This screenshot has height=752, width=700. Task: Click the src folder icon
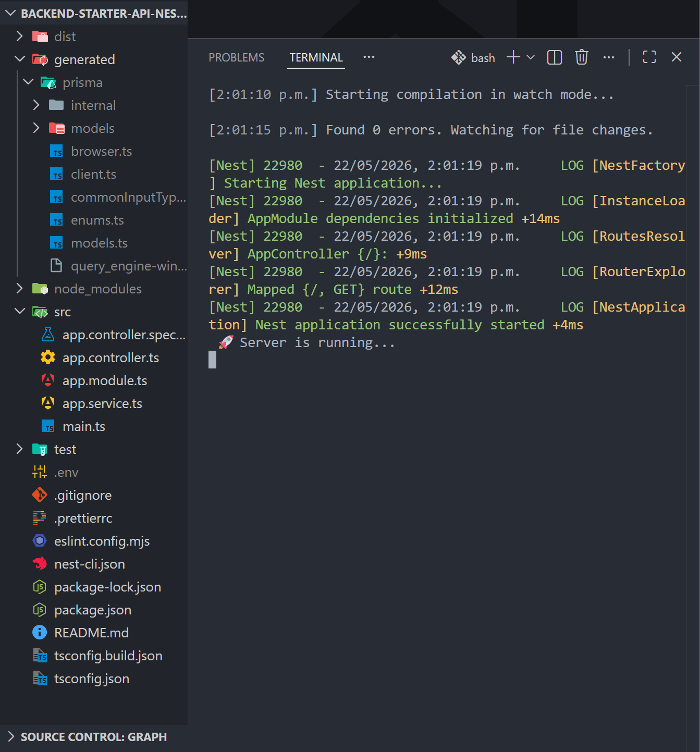[x=40, y=312]
